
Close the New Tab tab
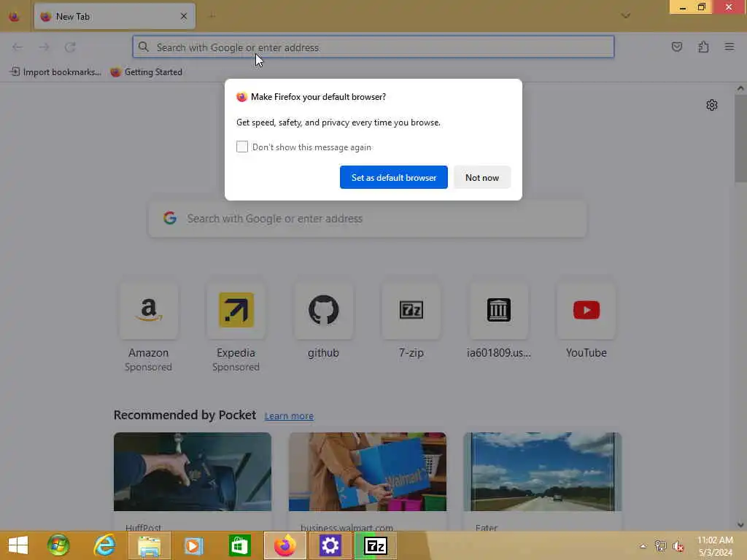pyautogui.click(x=184, y=16)
